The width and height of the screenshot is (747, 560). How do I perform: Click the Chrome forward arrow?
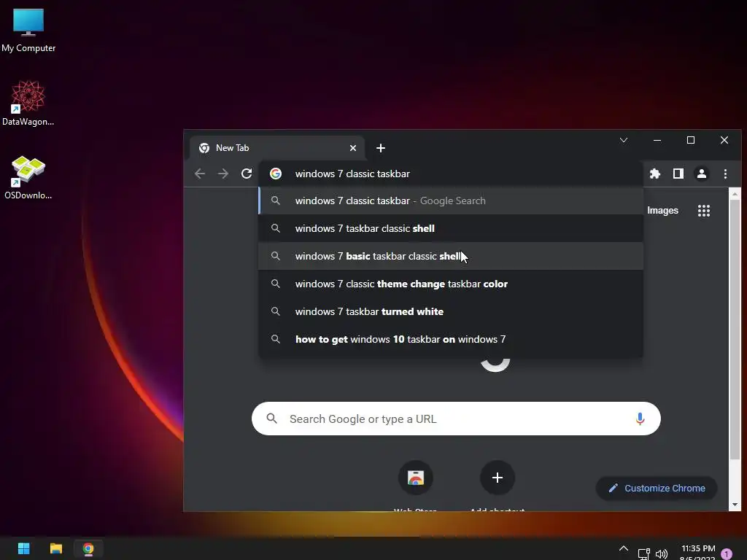pos(223,174)
